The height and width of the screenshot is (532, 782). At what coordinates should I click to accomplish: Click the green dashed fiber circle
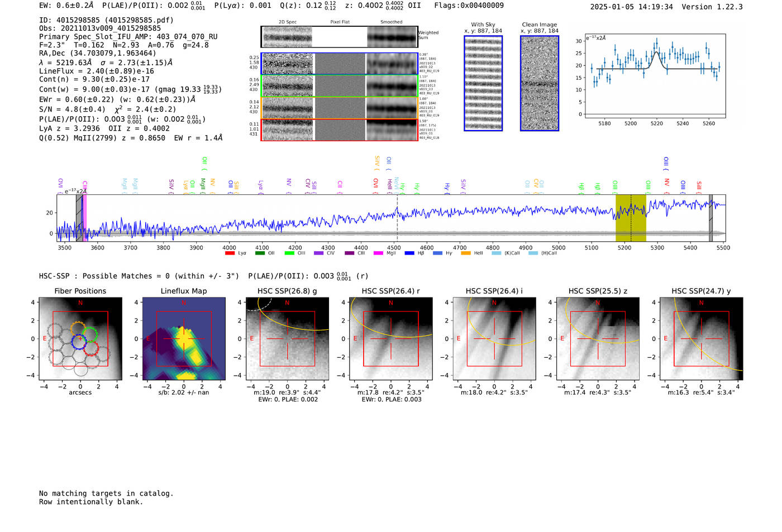(x=89, y=335)
